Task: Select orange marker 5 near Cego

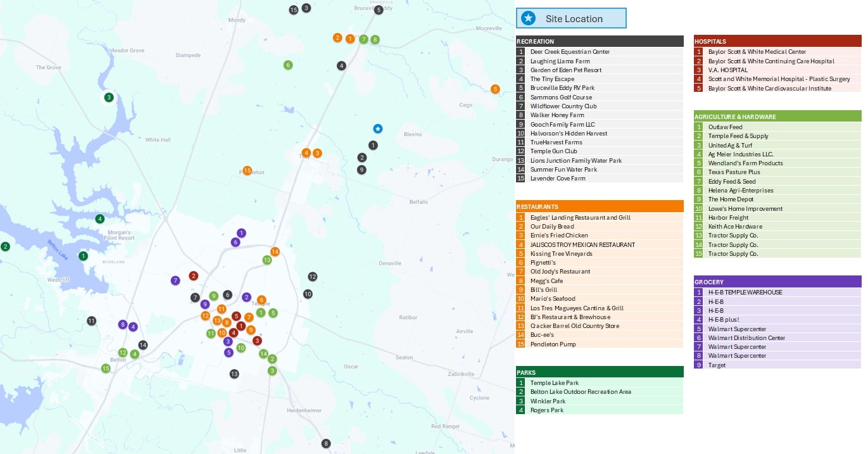Action: click(495, 89)
